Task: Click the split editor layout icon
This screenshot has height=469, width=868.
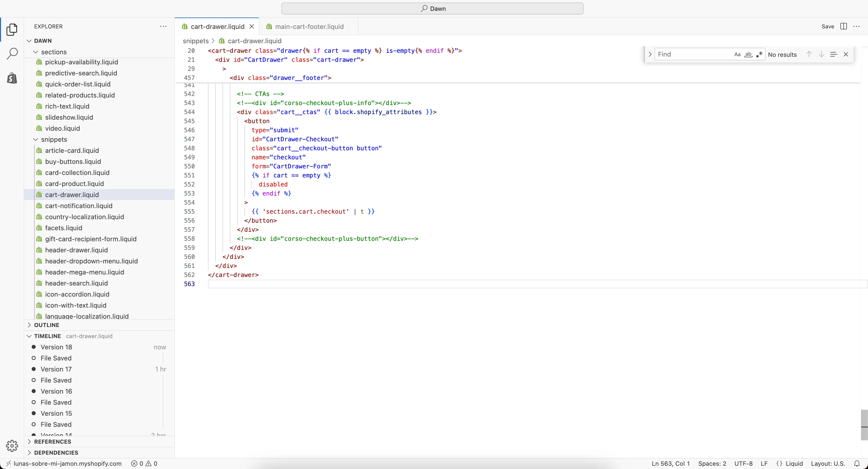Action: 843,26
